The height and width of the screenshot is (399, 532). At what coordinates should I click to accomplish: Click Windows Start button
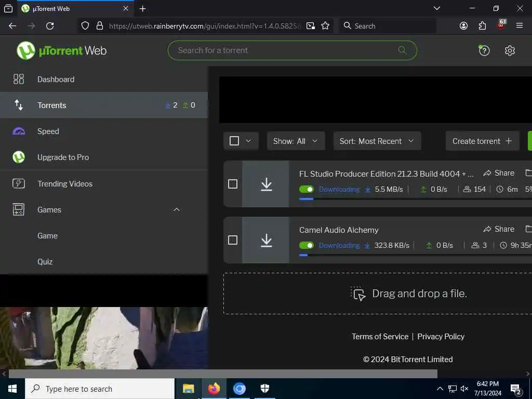coord(12,389)
